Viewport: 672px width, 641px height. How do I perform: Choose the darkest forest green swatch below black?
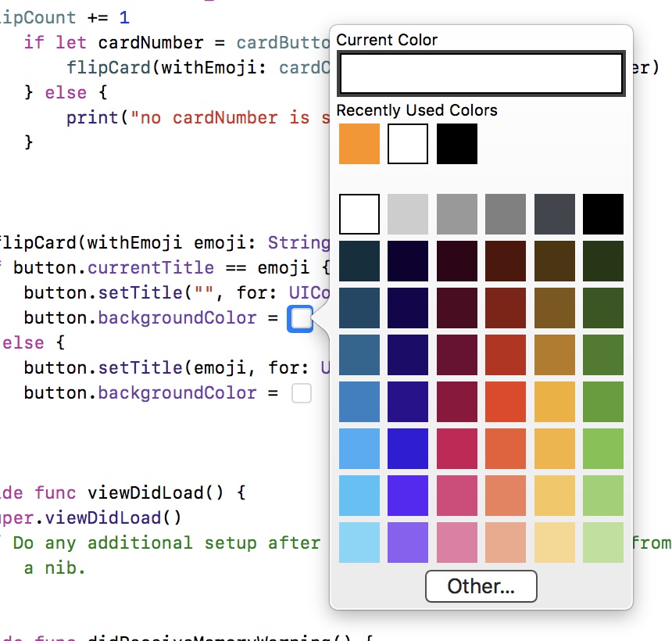[603, 260]
